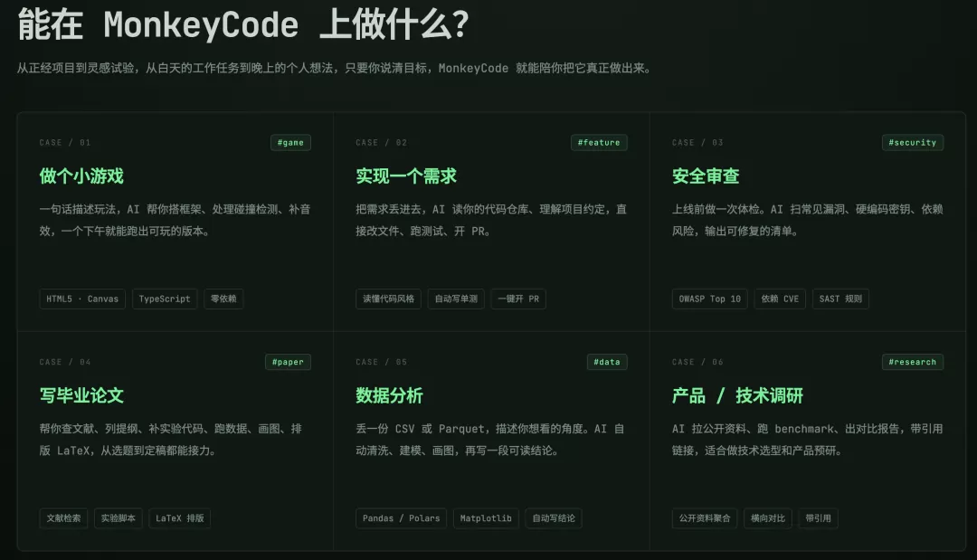Select the 横向对比 chip
977x560 pixels.
coord(768,518)
